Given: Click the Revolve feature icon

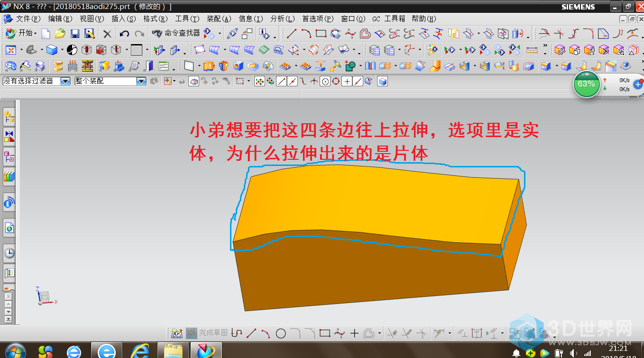Looking at the screenshot, I should pos(223,66).
